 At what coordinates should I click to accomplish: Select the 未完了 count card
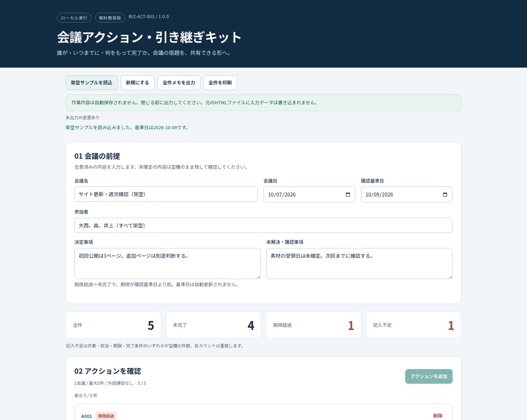pyautogui.click(x=214, y=325)
